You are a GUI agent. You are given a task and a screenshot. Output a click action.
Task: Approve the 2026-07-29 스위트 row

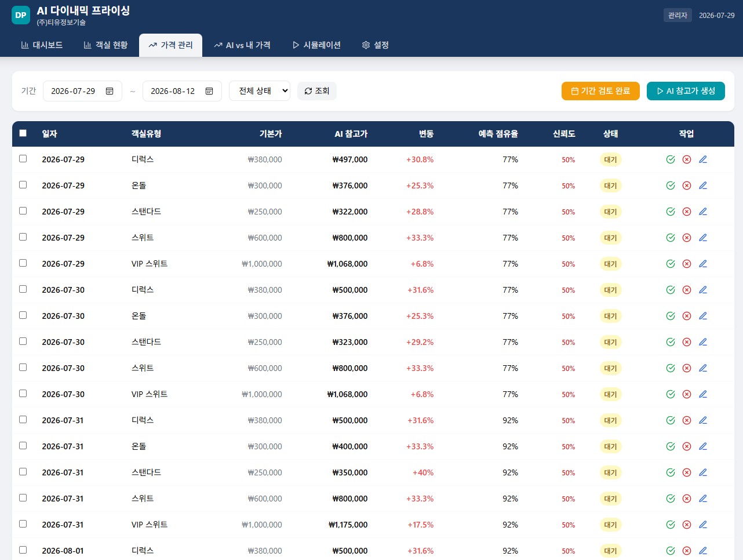(x=671, y=238)
